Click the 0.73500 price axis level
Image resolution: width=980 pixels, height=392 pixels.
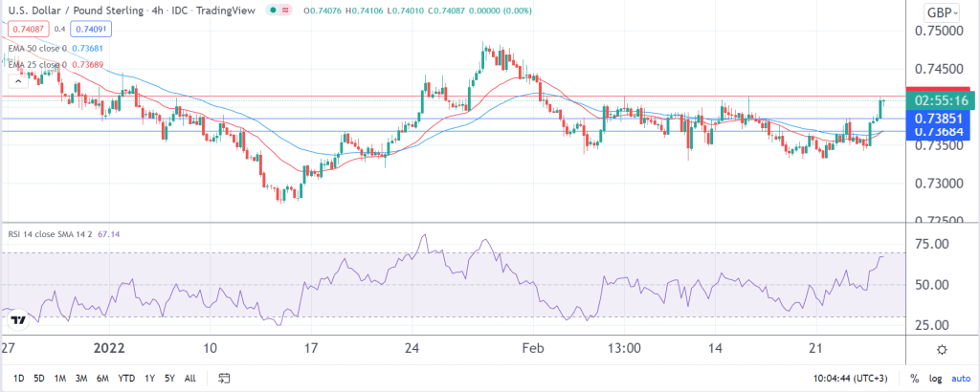(941, 145)
